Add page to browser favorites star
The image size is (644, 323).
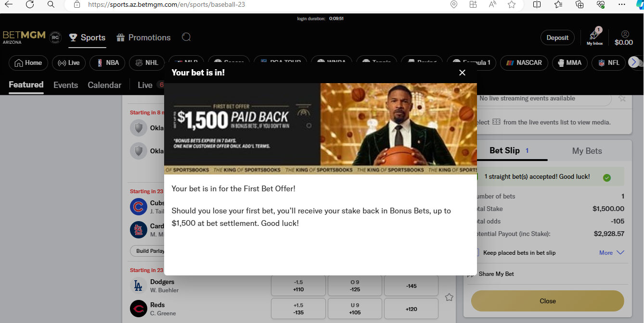click(512, 5)
